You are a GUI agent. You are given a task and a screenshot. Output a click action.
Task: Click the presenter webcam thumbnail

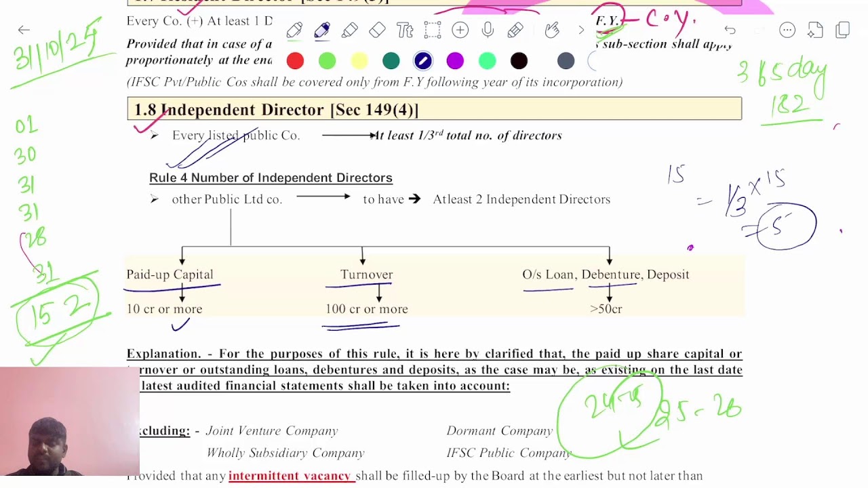70,421
